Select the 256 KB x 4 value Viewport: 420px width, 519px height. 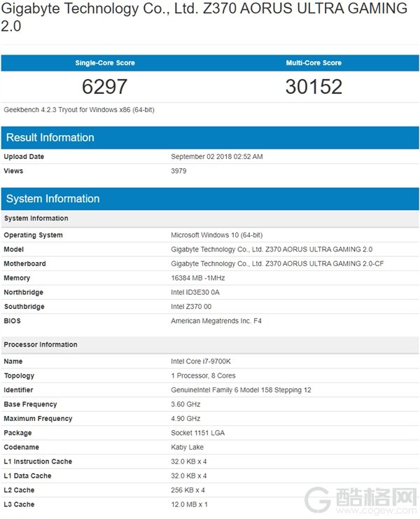188,490
